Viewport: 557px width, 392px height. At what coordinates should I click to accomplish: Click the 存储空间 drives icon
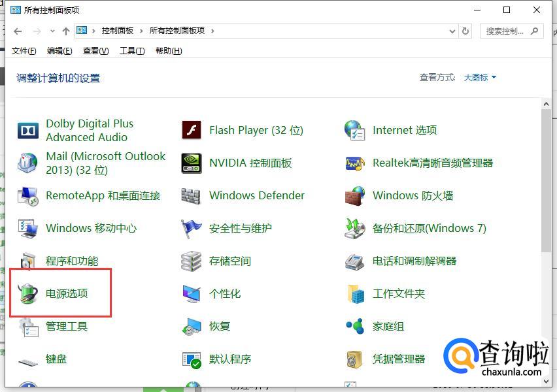[191, 261]
